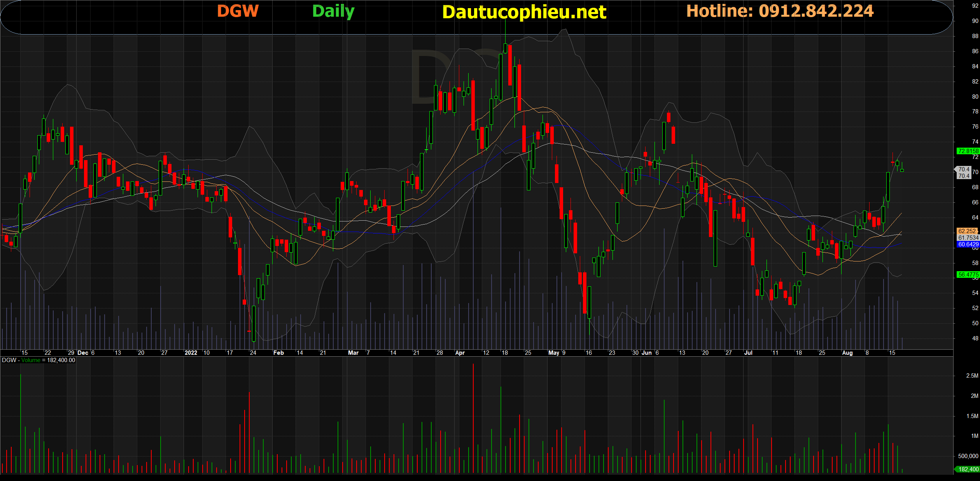Click the 70.4 last price marker
980x481 pixels.
(963, 169)
